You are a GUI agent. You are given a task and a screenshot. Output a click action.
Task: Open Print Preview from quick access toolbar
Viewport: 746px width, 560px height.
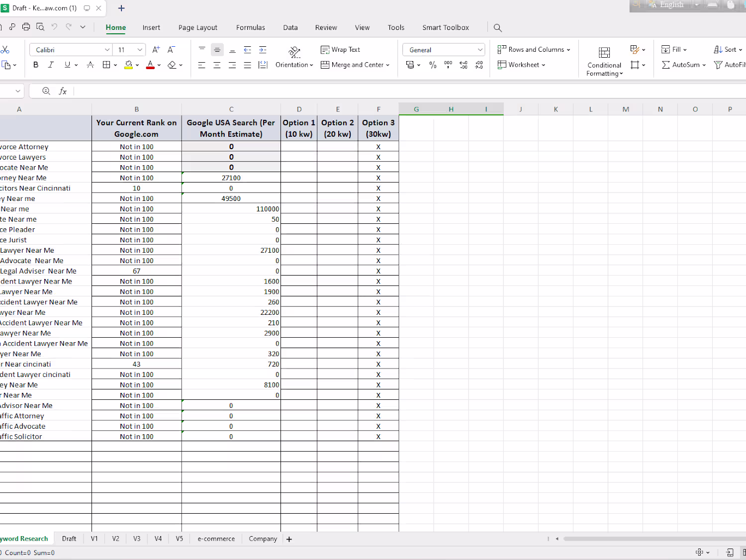pos(40,27)
